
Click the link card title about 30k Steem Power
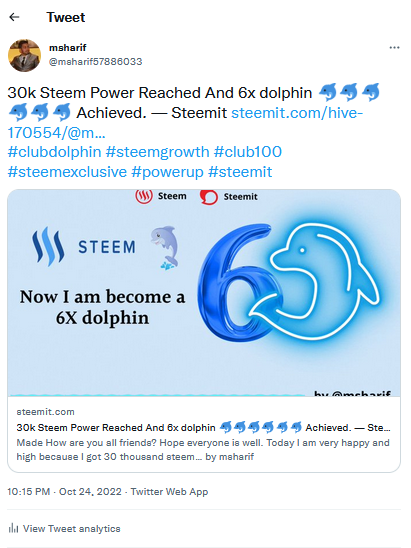click(x=203, y=427)
